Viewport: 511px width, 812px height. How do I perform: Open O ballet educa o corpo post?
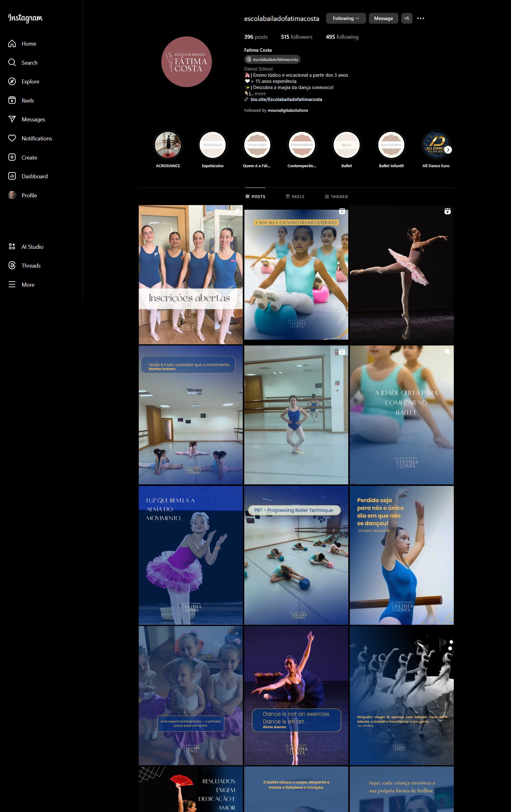(x=296, y=789)
